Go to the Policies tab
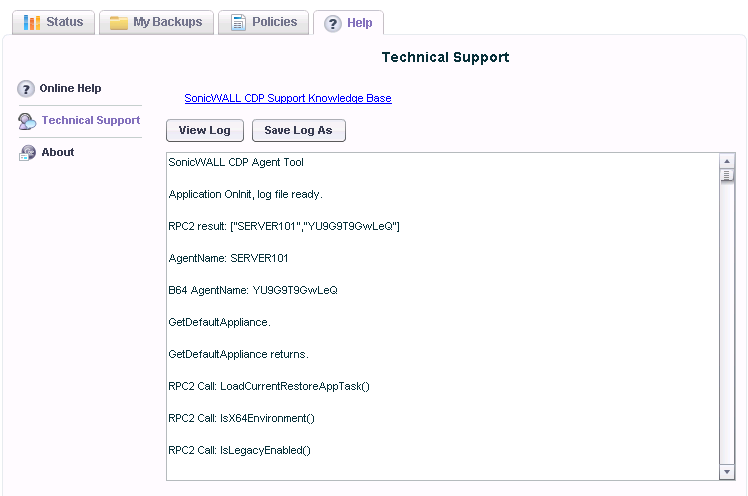Image resolution: width=748 pixels, height=496 pixels. click(263, 22)
